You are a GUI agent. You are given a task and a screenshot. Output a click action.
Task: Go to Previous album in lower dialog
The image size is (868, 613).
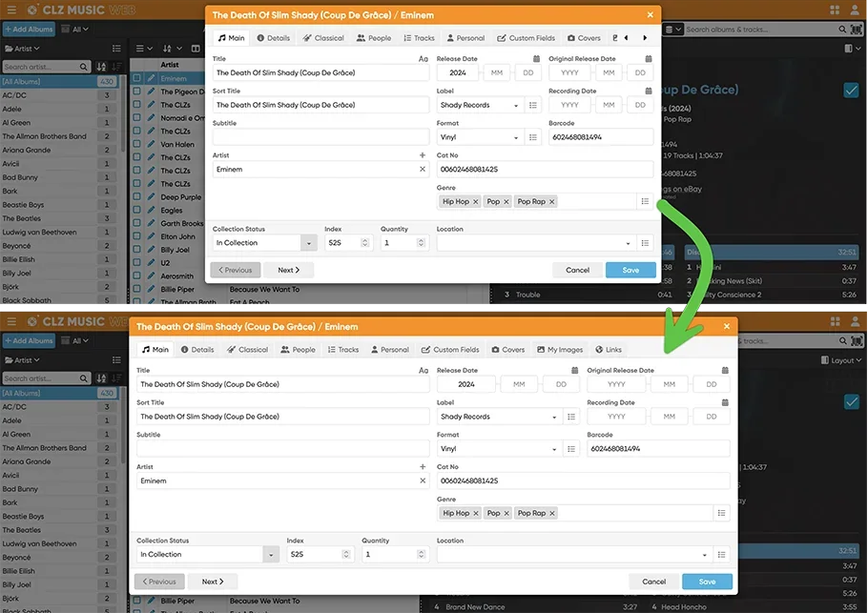(159, 582)
